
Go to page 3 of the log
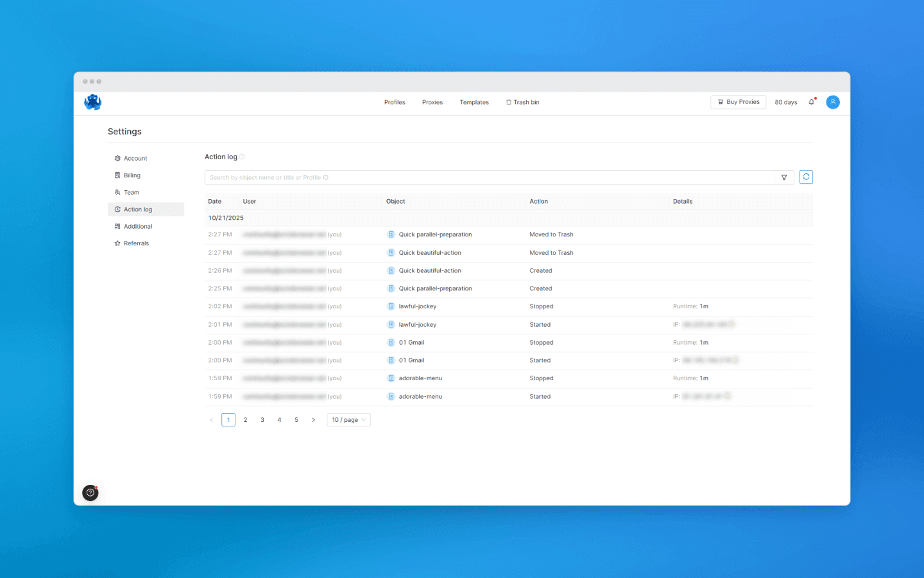tap(262, 420)
